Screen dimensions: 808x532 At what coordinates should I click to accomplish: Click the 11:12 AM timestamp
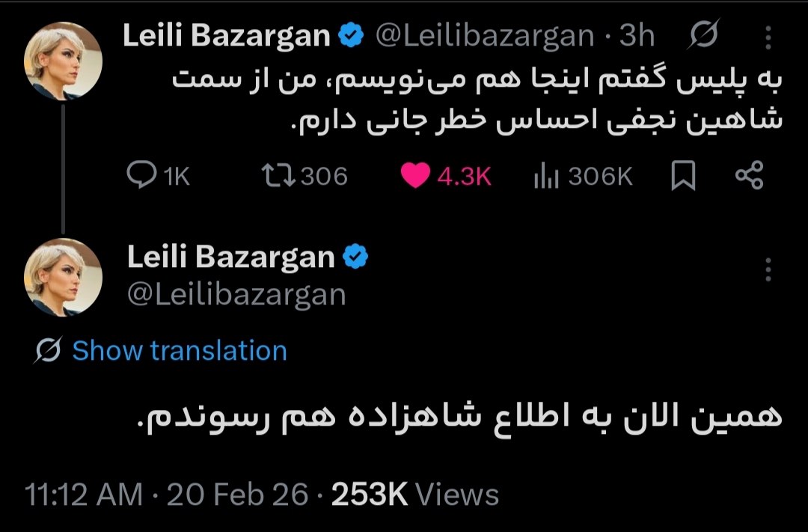pyautogui.click(x=83, y=494)
